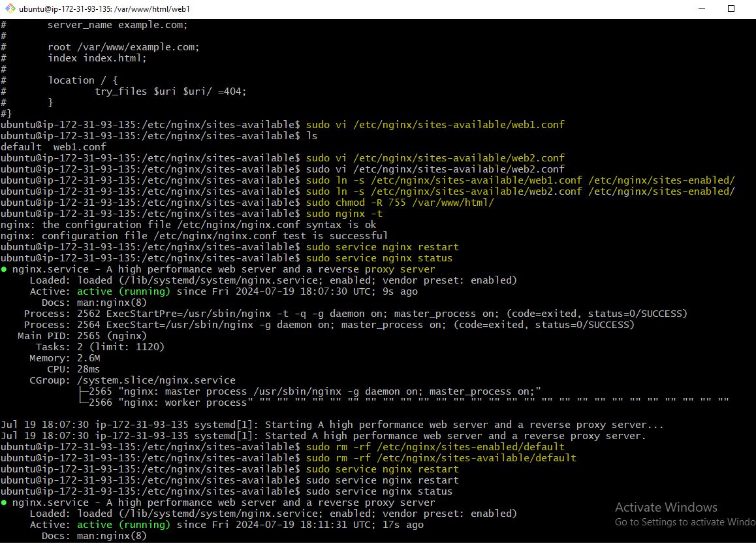Click the 'syntax is ok' output line
The width and height of the screenshot is (756, 543).
point(188,225)
